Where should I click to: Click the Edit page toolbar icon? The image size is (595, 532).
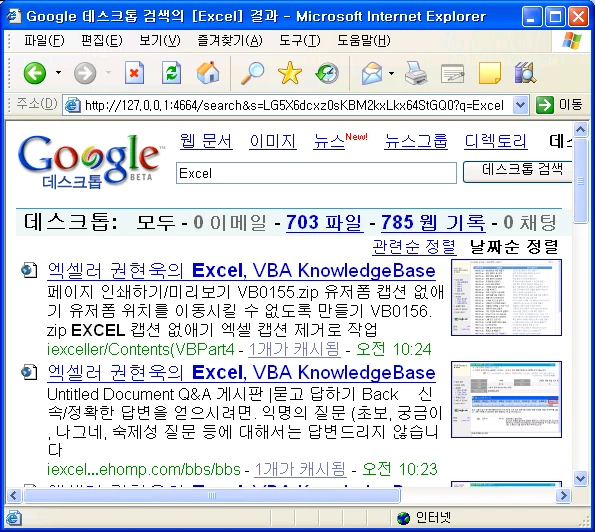click(453, 73)
